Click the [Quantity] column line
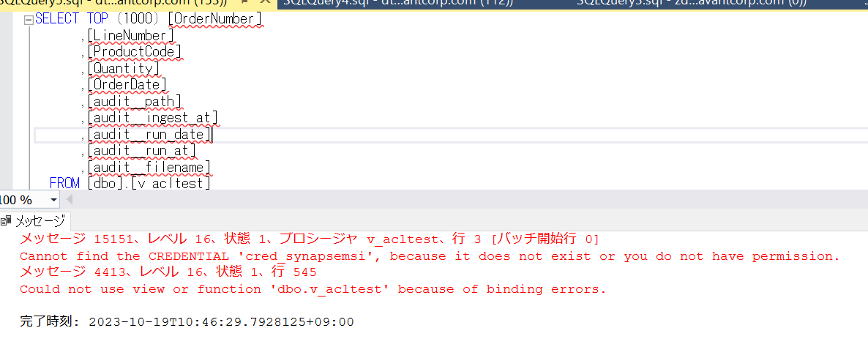This screenshot has width=868, height=358. tap(124, 69)
